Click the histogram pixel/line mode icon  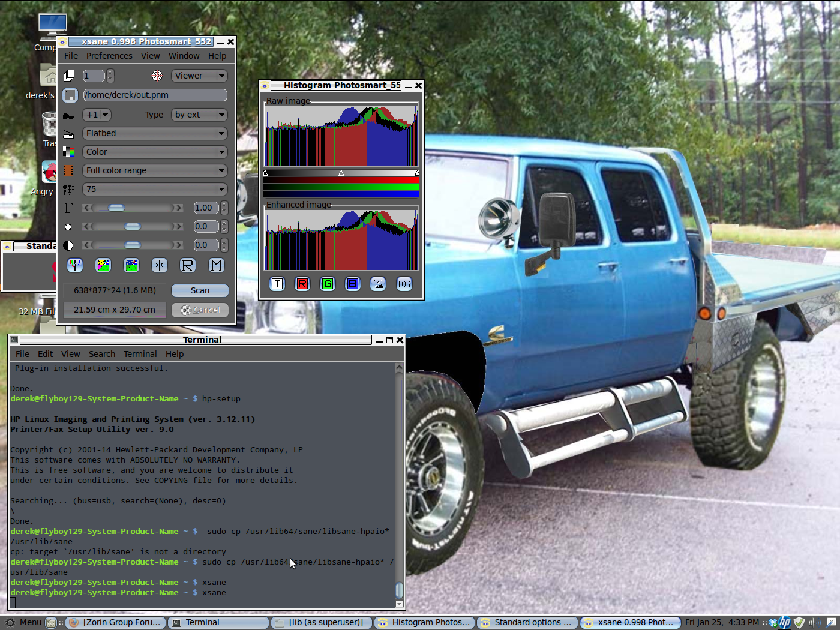pyautogui.click(x=378, y=284)
